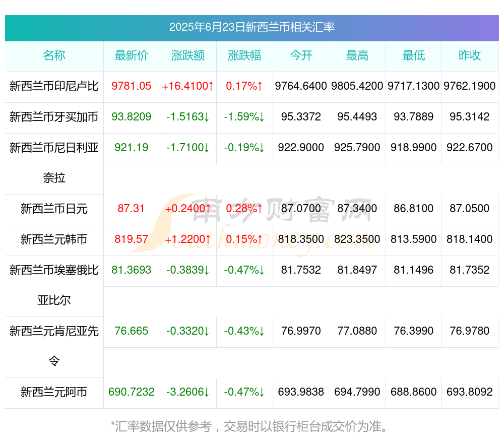Select the 最高 column header
Screen dimensions: 504x442
click(x=357, y=55)
